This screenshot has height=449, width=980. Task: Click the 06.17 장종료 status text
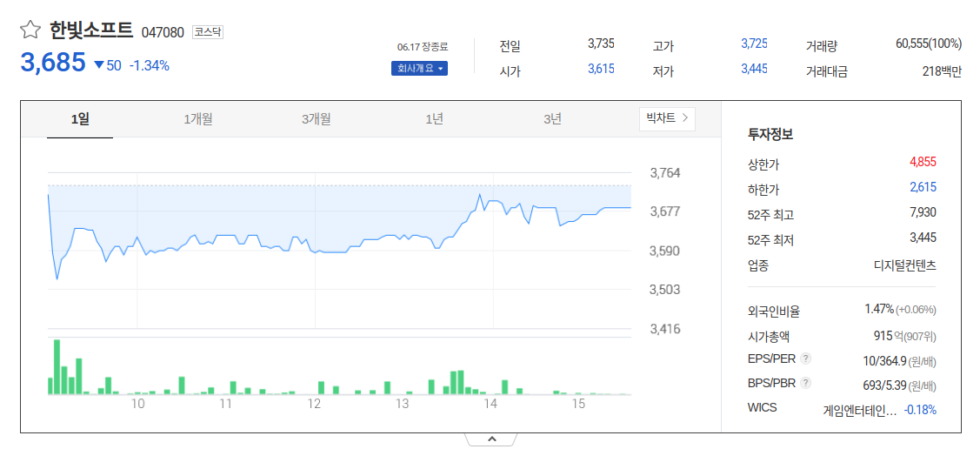click(x=423, y=47)
